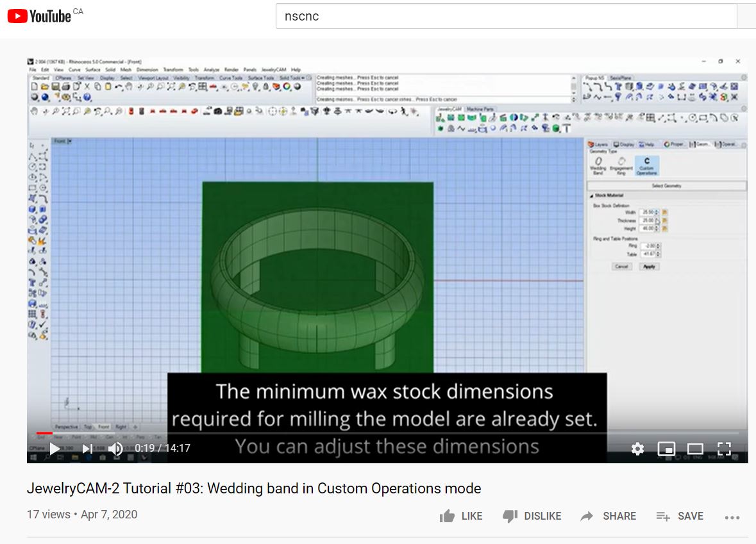
Task: Switch to CPlanes toolbar tab
Action: point(63,78)
